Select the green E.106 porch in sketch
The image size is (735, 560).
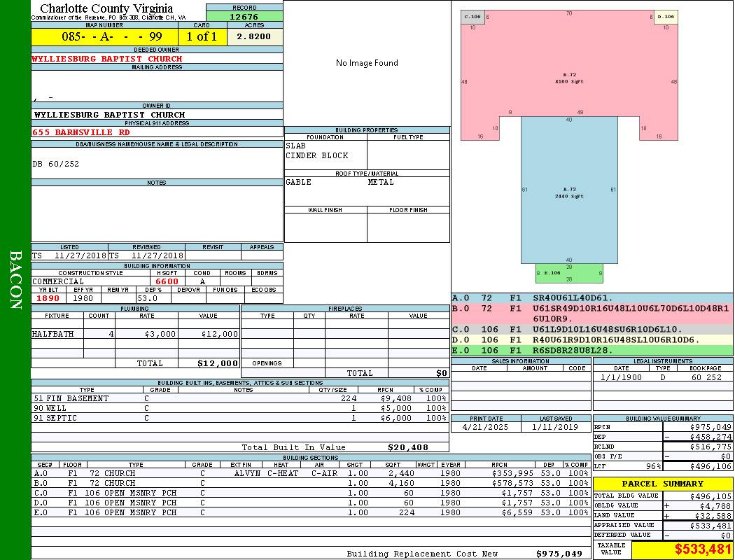[569, 273]
